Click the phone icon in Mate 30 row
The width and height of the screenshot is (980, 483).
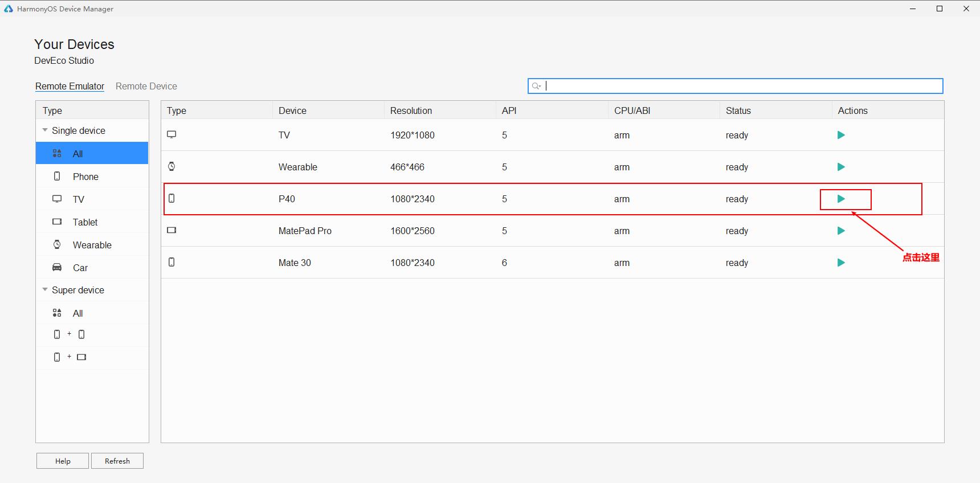click(x=171, y=262)
